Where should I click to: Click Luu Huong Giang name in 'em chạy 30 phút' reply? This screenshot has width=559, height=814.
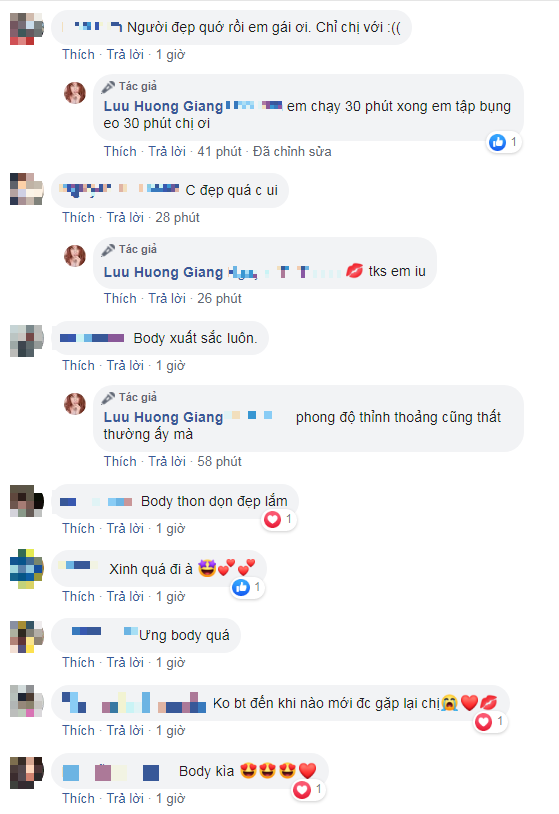tap(163, 106)
